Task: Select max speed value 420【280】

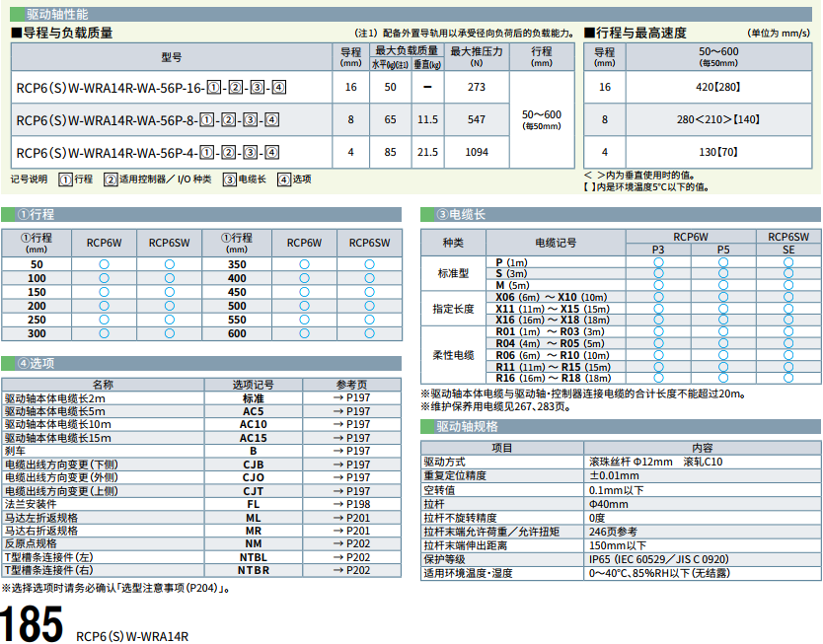Action: click(x=718, y=87)
